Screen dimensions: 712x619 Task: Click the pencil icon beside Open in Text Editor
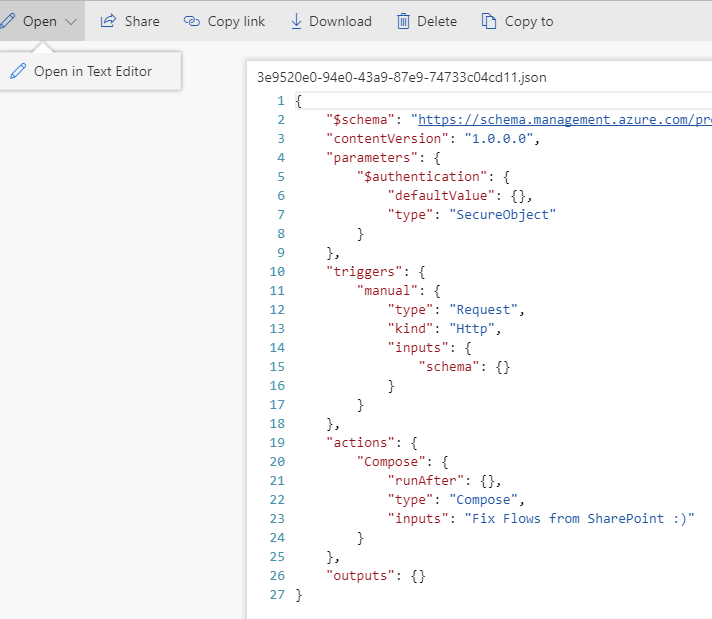click(18, 71)
